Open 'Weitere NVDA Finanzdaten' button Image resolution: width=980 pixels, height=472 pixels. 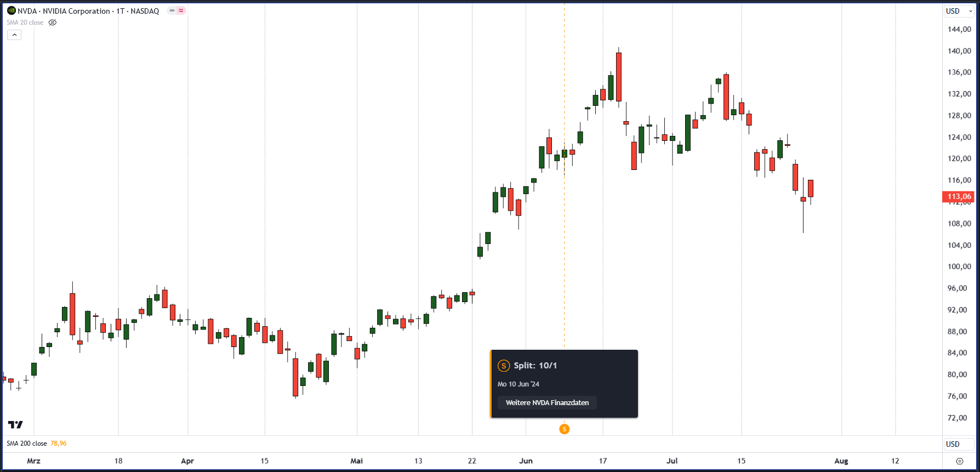click(x=547, y=402)
